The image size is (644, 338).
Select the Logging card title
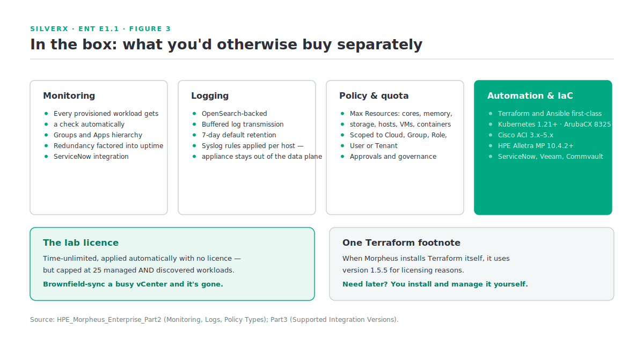[x=210, y=95]
